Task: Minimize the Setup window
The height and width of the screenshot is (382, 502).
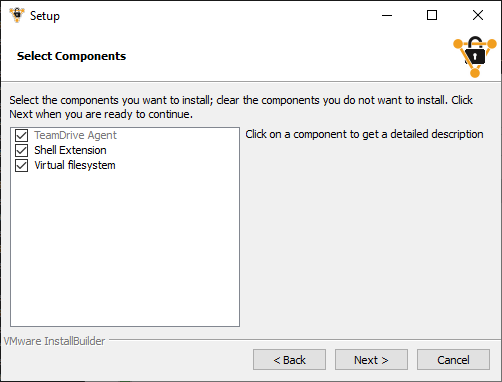Action: [387, 15]
